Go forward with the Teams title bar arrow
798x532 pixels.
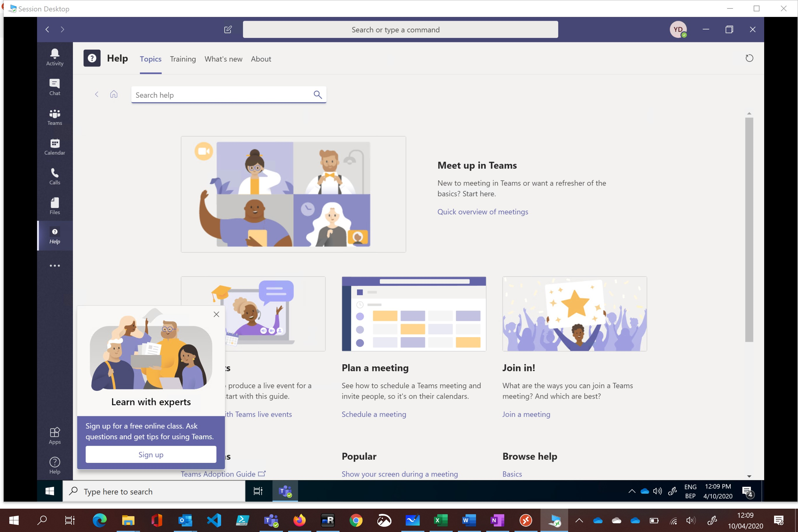coord(62,29)
